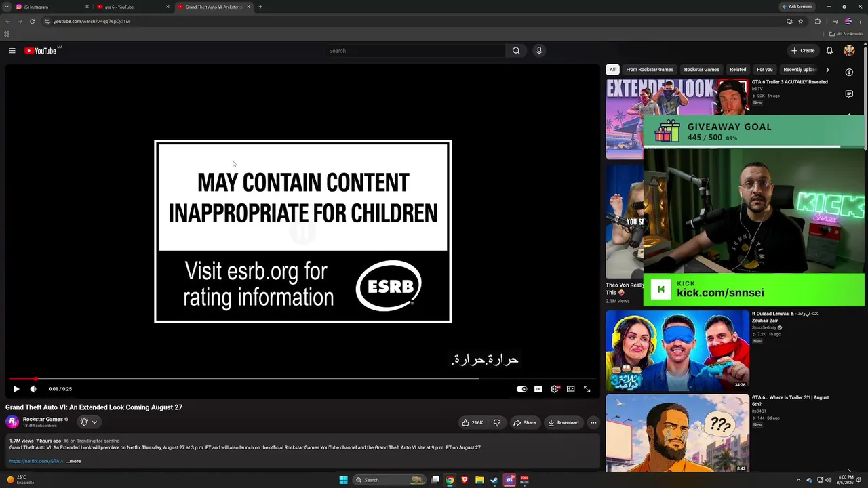Open more actions three-dot menu under video

pos(593,423)
